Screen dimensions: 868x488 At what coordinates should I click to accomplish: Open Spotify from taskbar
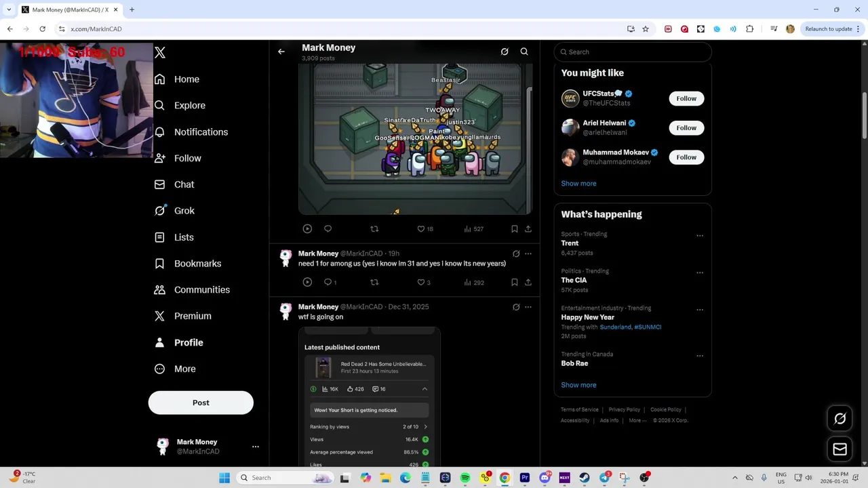(x=465, y=478)
